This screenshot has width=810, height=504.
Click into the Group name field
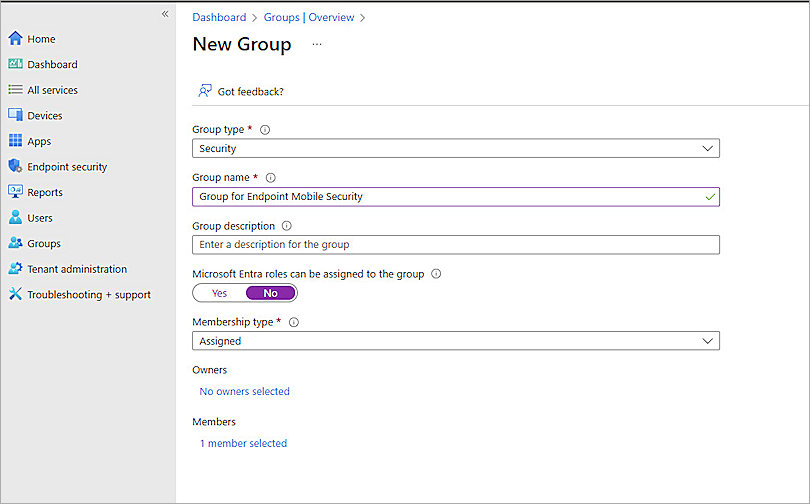click(456, 197)
